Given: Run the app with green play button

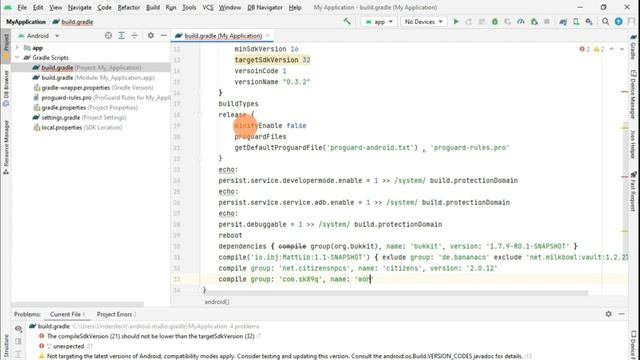Looking at the screenshot, I should click(x=456, y=22).
